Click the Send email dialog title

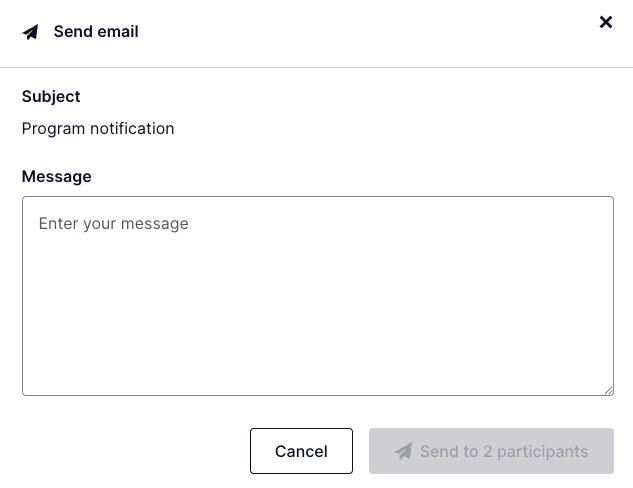[x=96, y=32]
